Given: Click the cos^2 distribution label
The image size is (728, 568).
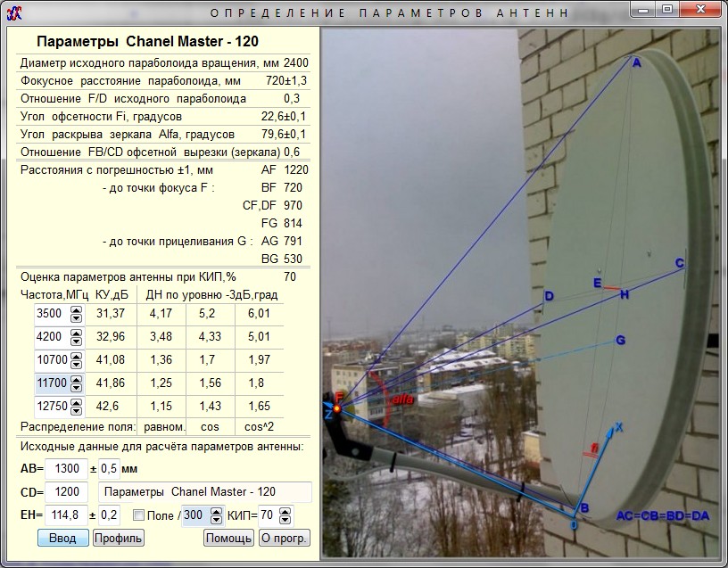Looking at the screenshot, I should coord(259,427).
